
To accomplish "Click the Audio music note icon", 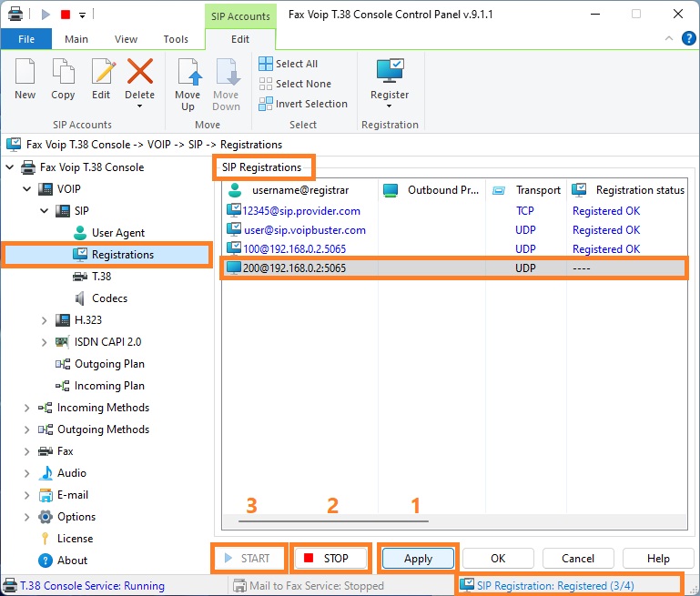I will click(x=46, y=473).
